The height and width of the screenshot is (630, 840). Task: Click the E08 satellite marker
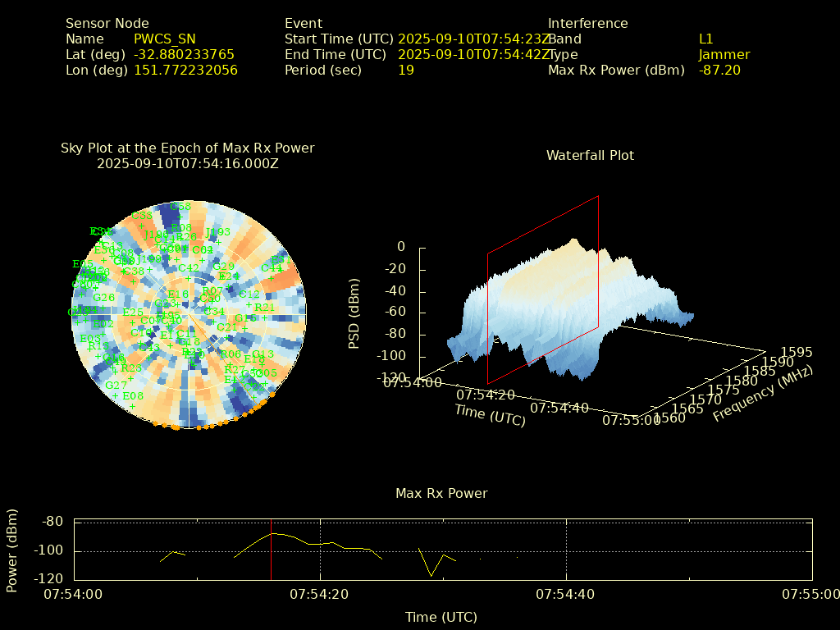click(132, 405)
